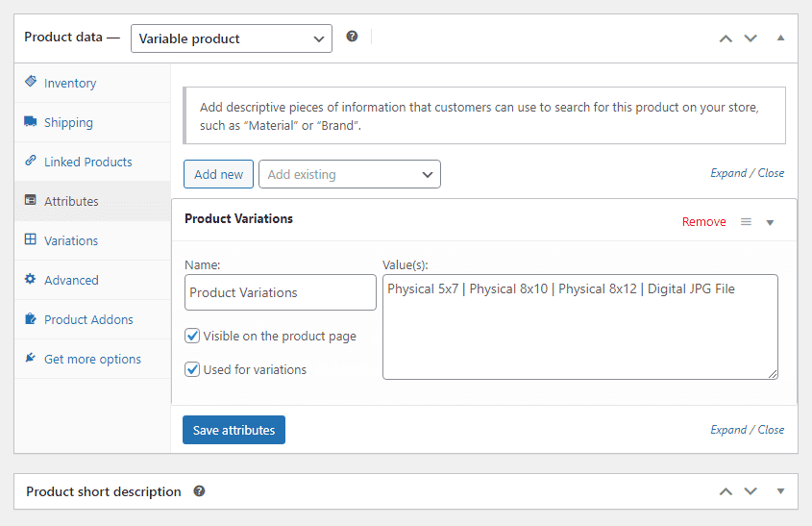Open the Shipping tab
The image size is (812, 526).
click(92, 122)
